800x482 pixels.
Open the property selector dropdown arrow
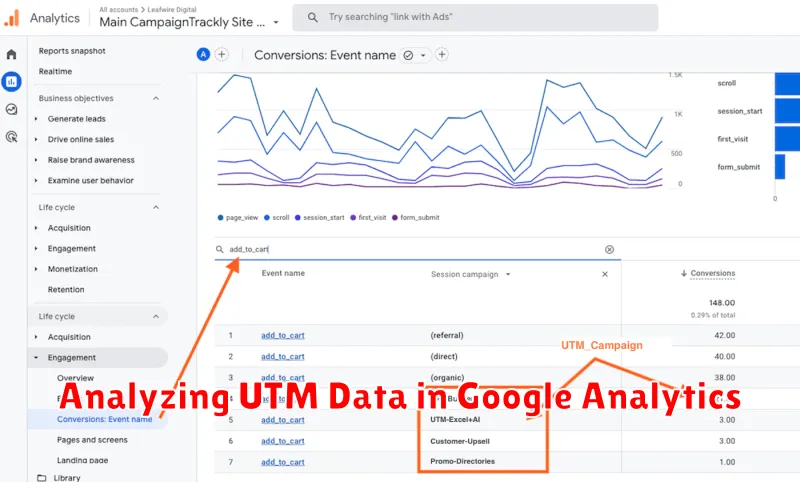click(x=276, y=22)
